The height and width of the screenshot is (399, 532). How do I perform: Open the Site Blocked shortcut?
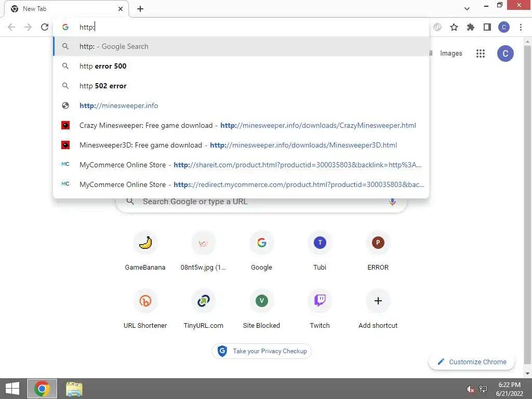(262, 309)
